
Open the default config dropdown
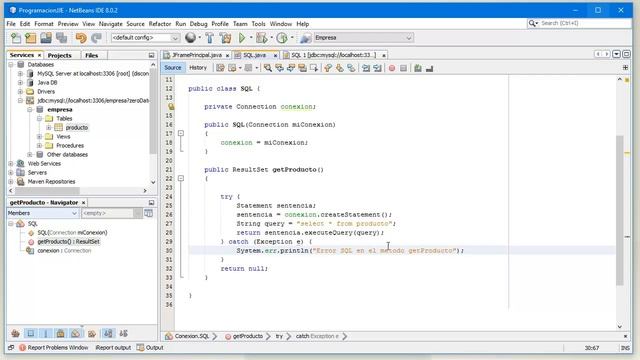145,38
